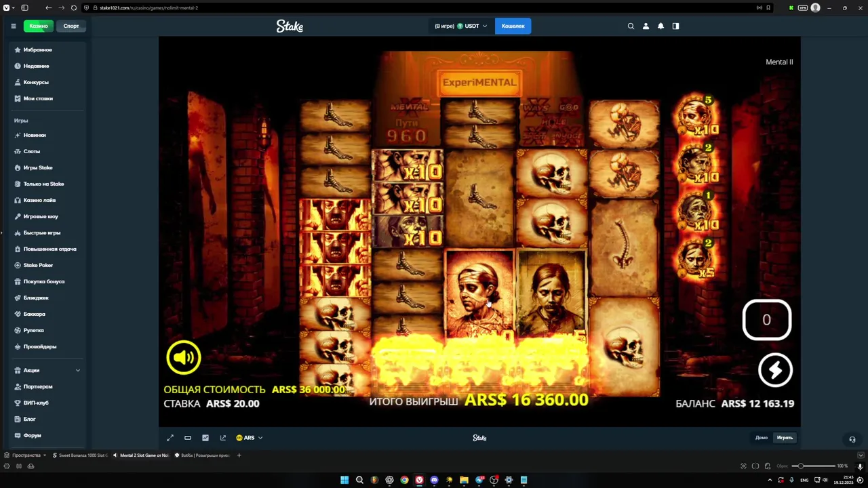868x488 pixels.
Task: Open the pop-out game icon
Action: 223,438
